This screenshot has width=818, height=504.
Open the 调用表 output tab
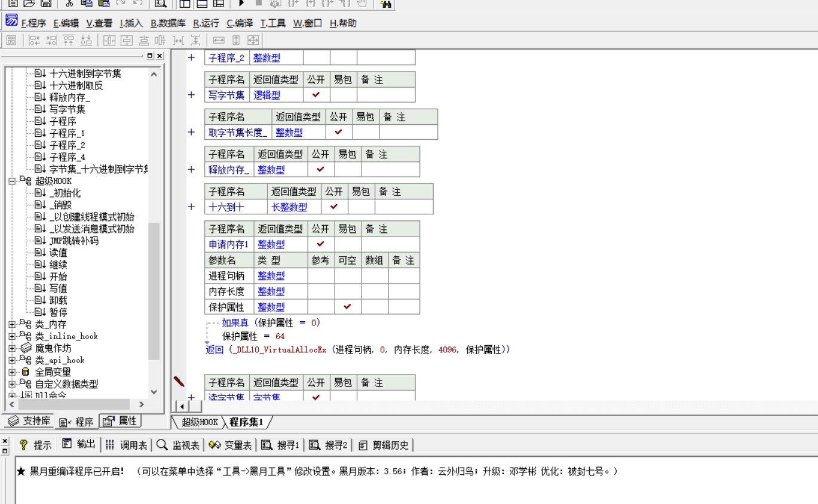[126, 445]
